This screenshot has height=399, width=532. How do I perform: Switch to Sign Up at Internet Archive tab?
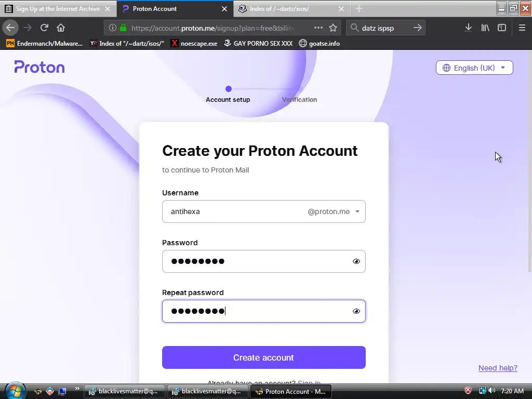pyautogui.click(x=58, y=9)
